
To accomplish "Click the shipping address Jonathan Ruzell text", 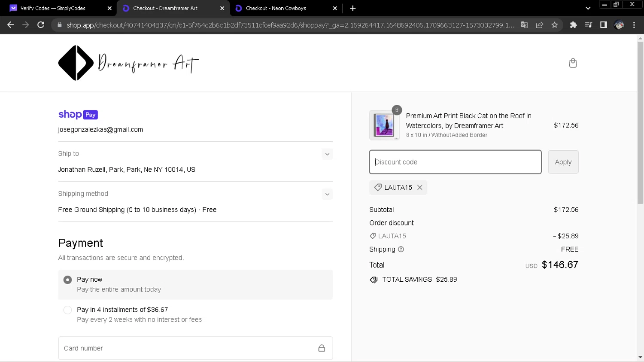I will [127, 170].
